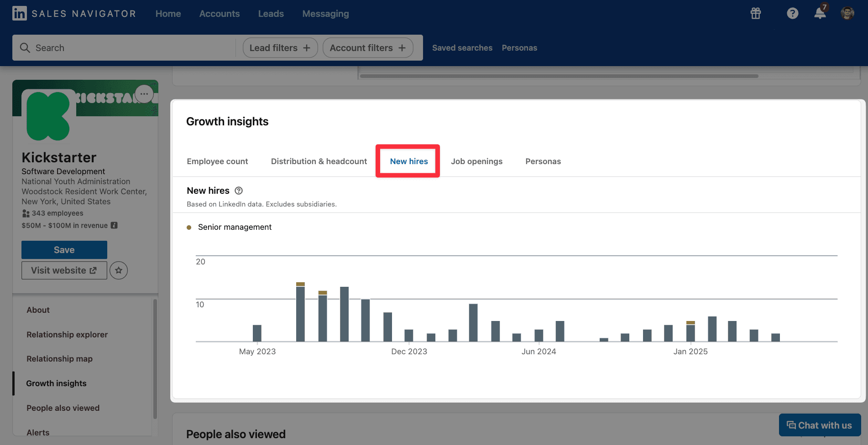This screenshot has height=445, width=868.
Task: Open Personas link in header
Action: 519,48
